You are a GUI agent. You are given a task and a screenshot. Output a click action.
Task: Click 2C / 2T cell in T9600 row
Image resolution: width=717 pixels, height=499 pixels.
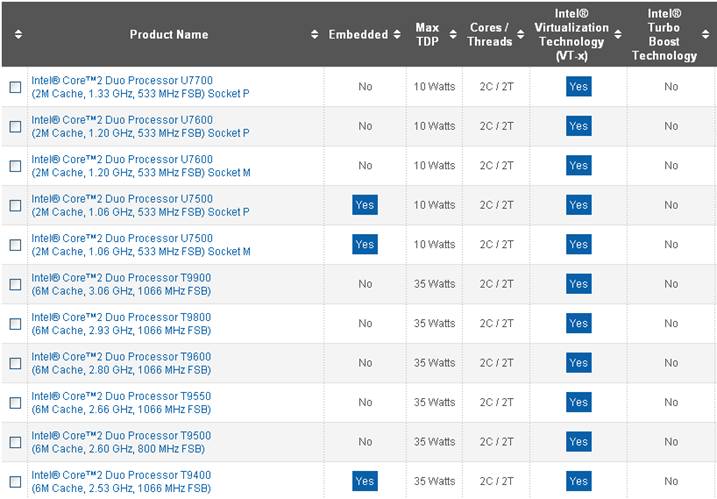point(497,363)
